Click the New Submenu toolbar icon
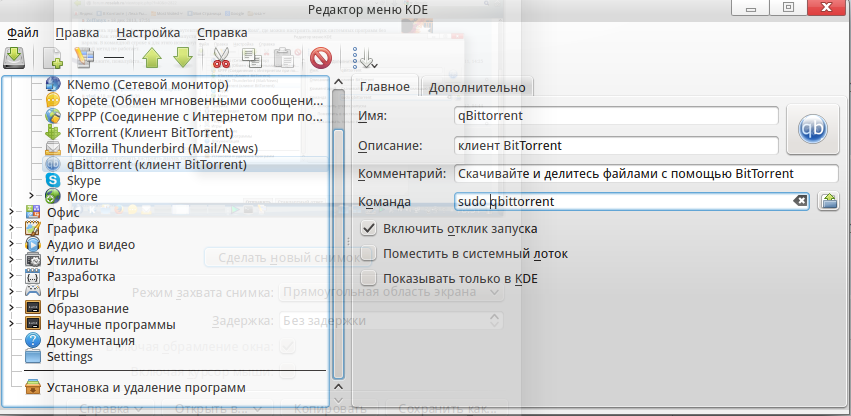The width and height of the screenshot is (851, 416). point(84,57)
